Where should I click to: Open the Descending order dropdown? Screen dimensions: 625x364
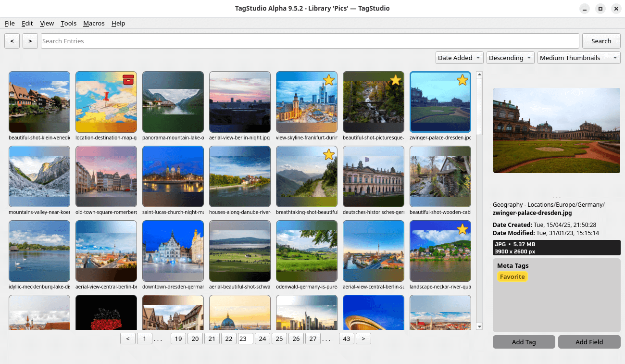click(510, 58)
